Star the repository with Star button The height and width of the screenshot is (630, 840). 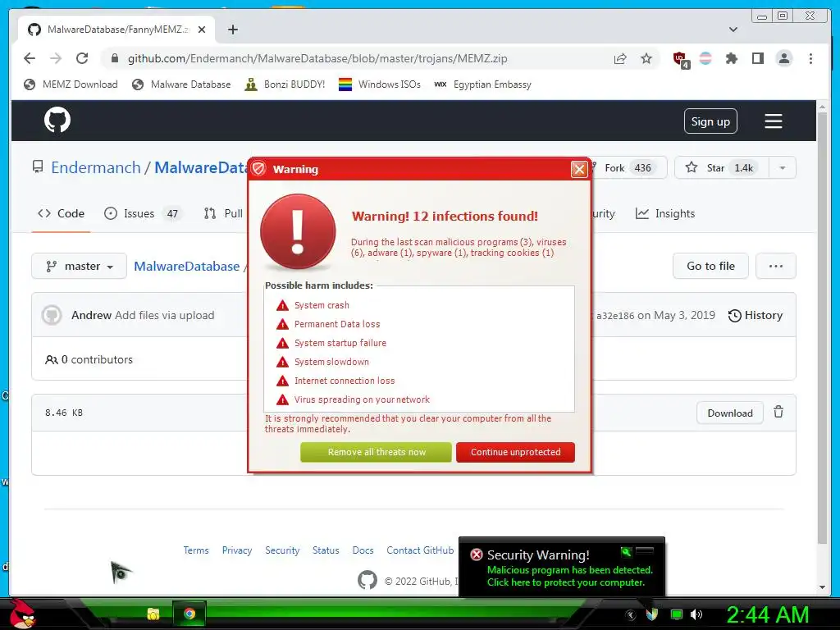point(722,167)
